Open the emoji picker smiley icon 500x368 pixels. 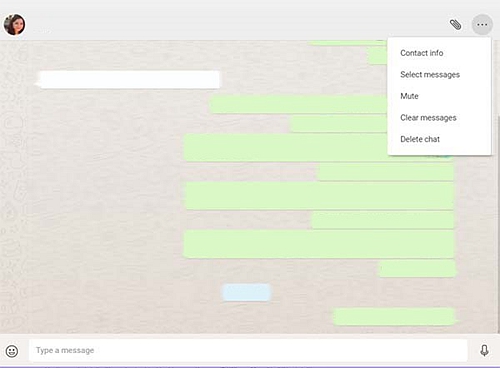coord(12,351)
